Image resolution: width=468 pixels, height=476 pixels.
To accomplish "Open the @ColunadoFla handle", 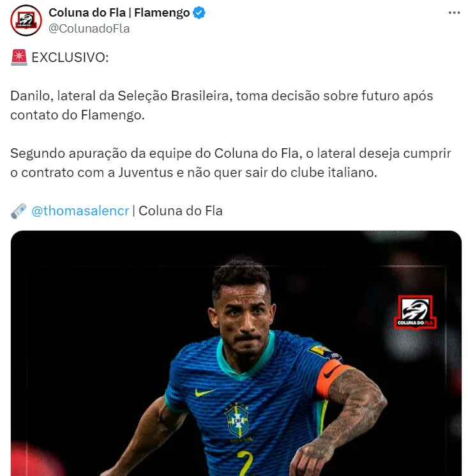I will [89, 29].
